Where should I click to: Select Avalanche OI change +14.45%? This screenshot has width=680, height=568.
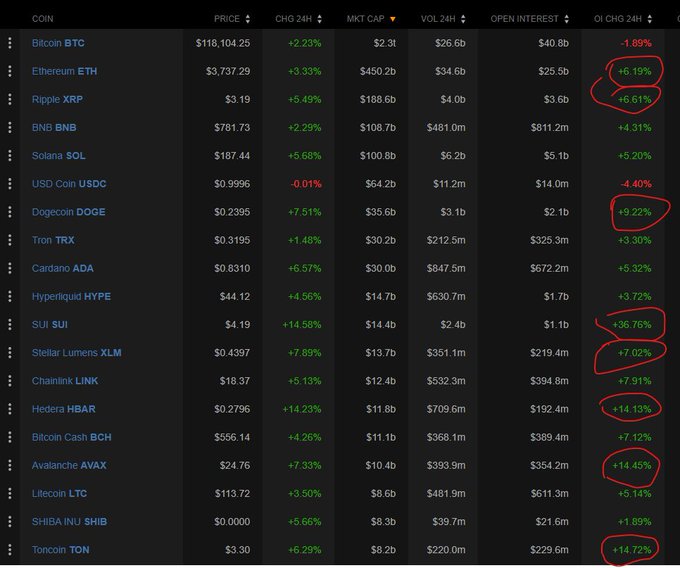tap(632, 465)
